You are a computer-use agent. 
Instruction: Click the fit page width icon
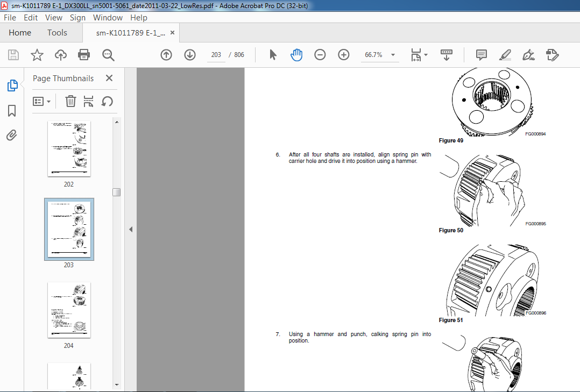416,55
